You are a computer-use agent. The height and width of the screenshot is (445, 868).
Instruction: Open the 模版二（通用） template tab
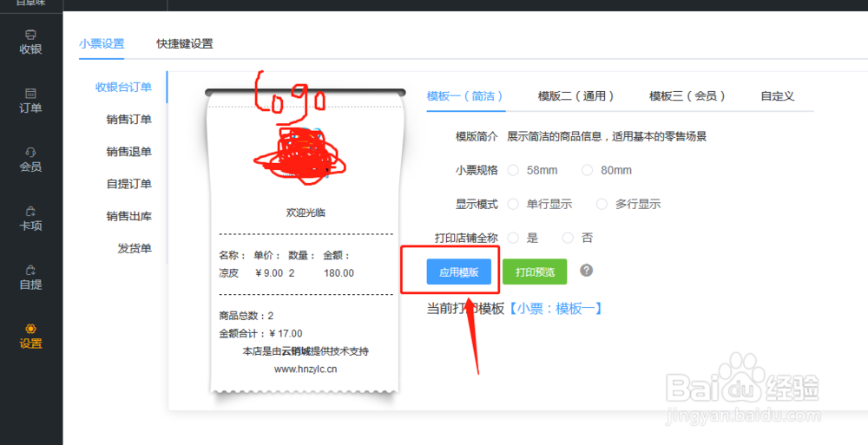coord(577,96)
